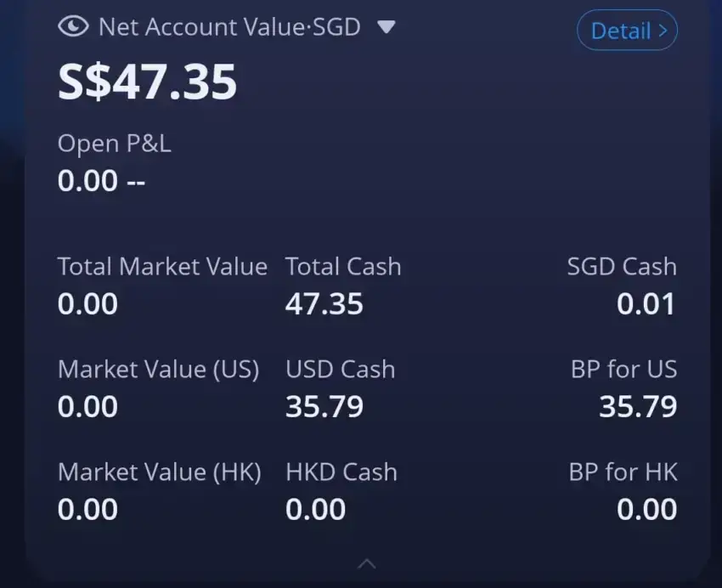Viewport: 722px width, 588px height.
Task: Tap the BP for US value
Action: coord(638,406)
